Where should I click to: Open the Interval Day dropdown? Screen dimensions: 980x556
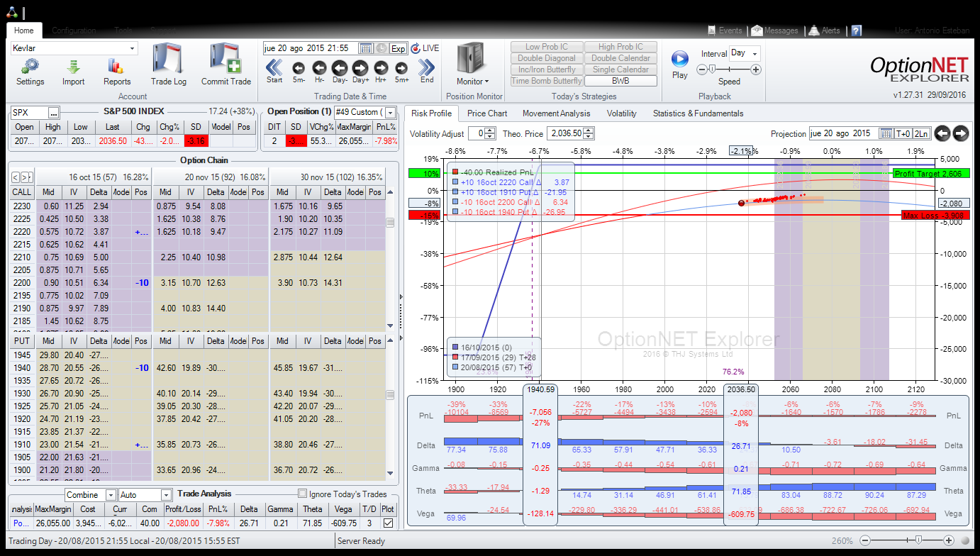(754, 53)
